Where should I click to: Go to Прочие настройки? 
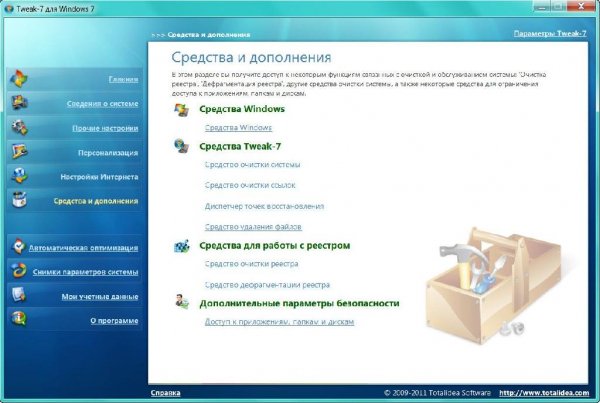[x=105, y=128]
